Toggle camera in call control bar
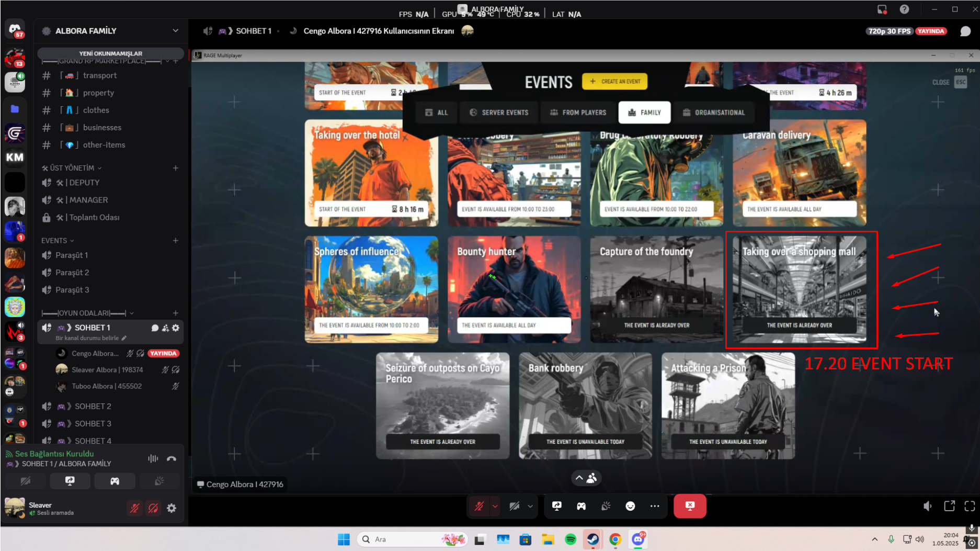 [514, 506]
